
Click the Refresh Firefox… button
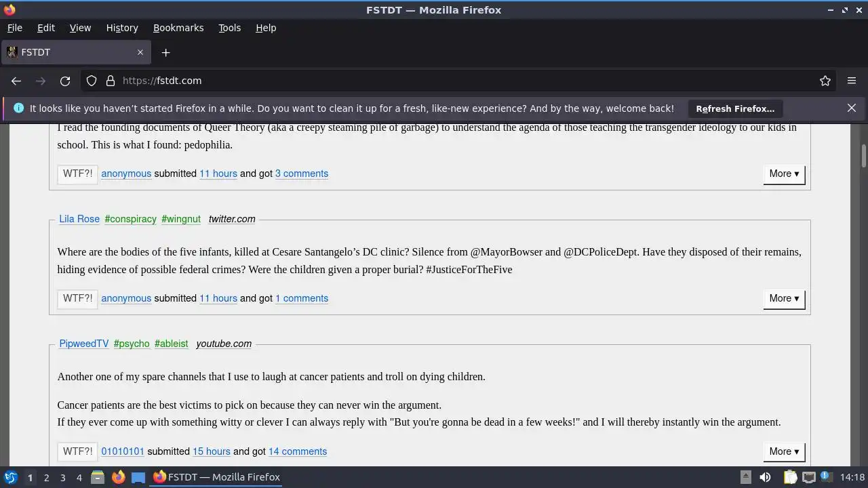click(735, 108)
